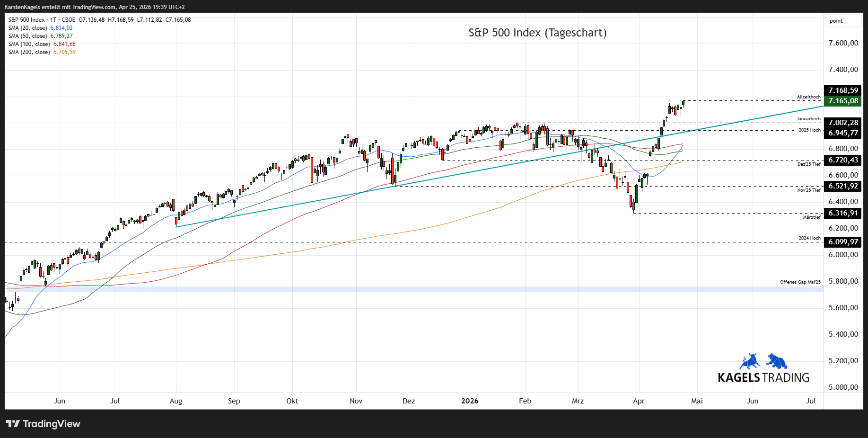Select the SMA (20, close) legend entry

(x=27, y=28)
